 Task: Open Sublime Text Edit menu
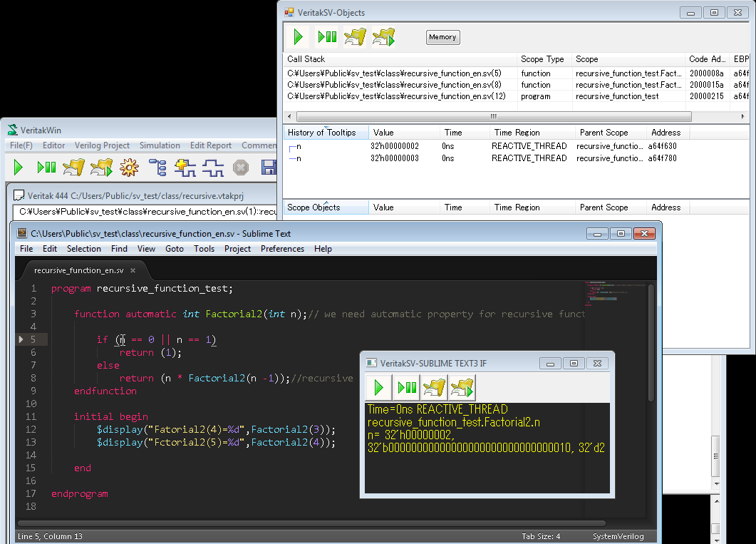point(50,249)
